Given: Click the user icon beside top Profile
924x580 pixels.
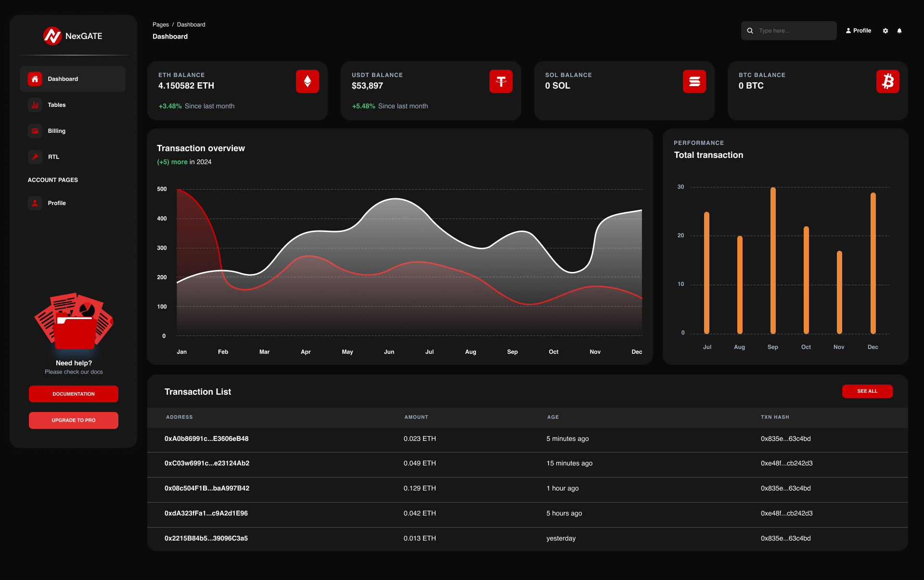Looking at the screenshot, I should 848,31.
